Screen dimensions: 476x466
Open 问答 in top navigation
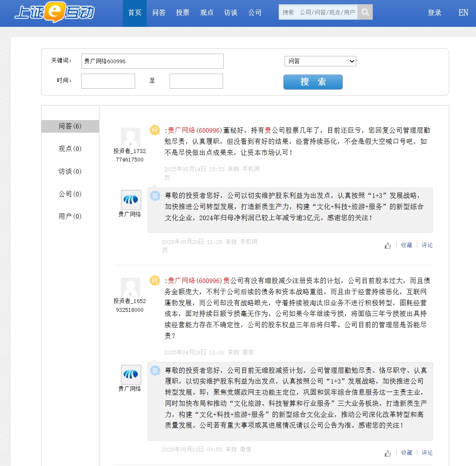[159, 13]
